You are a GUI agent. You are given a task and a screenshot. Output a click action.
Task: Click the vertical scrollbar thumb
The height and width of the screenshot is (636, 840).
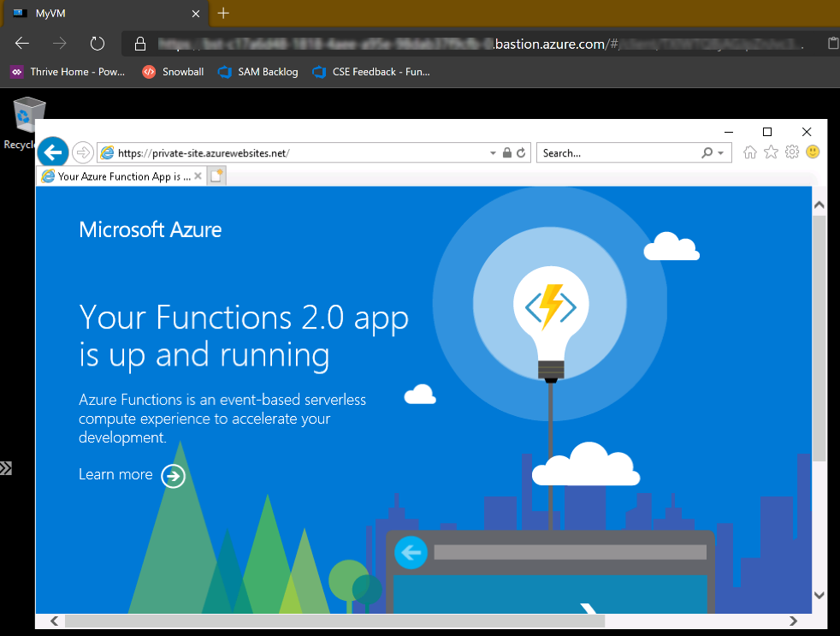(819, 338)
